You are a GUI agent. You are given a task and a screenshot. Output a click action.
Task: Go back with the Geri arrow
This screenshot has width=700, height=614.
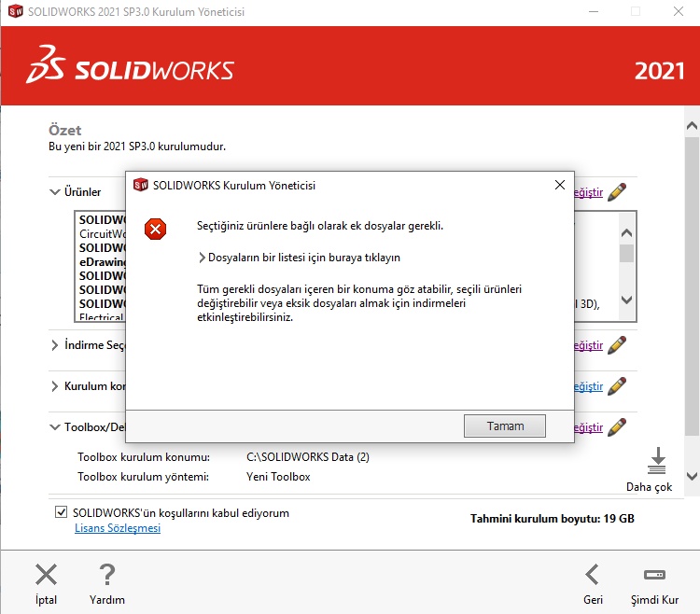(593, 574)
